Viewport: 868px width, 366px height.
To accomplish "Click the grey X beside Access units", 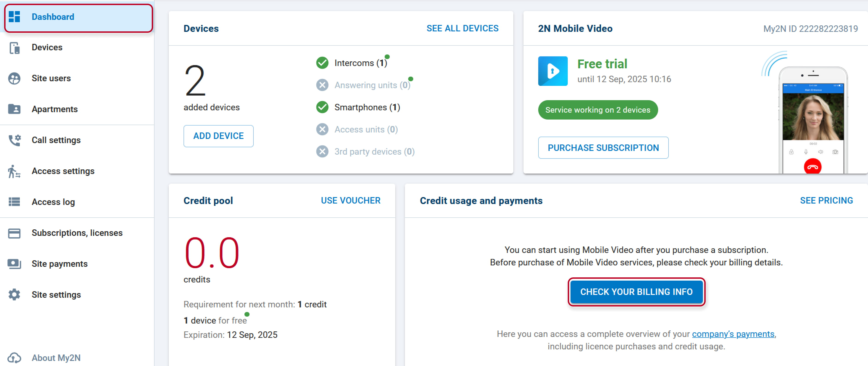I will tap(322, 129).
